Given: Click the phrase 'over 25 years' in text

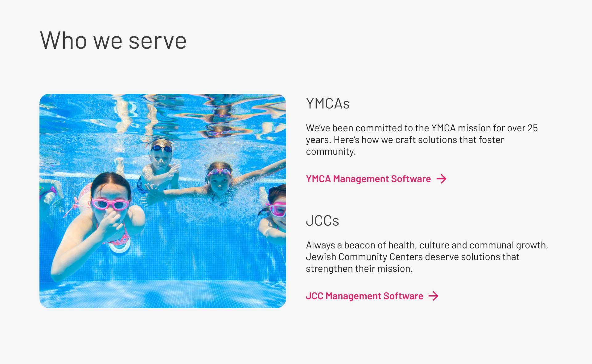Looking at the screenshot, I should 522,128.
